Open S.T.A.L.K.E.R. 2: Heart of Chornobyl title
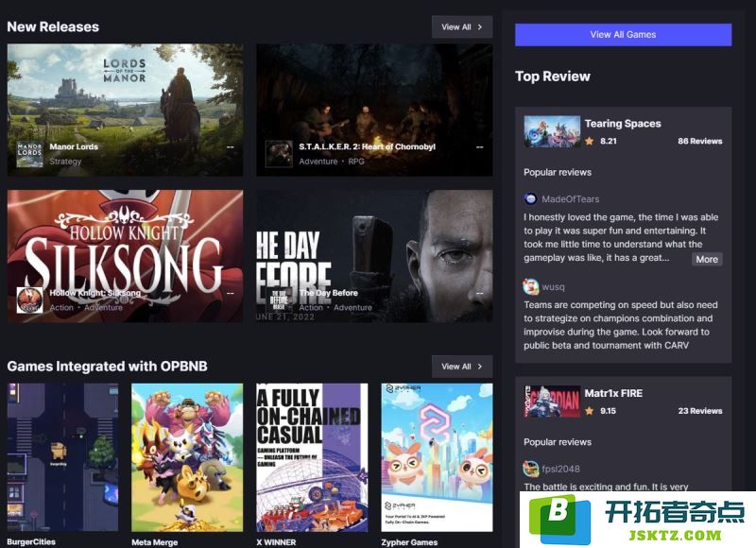The height and width of the screenshot is (548, 756). click(x=367, y=146)
